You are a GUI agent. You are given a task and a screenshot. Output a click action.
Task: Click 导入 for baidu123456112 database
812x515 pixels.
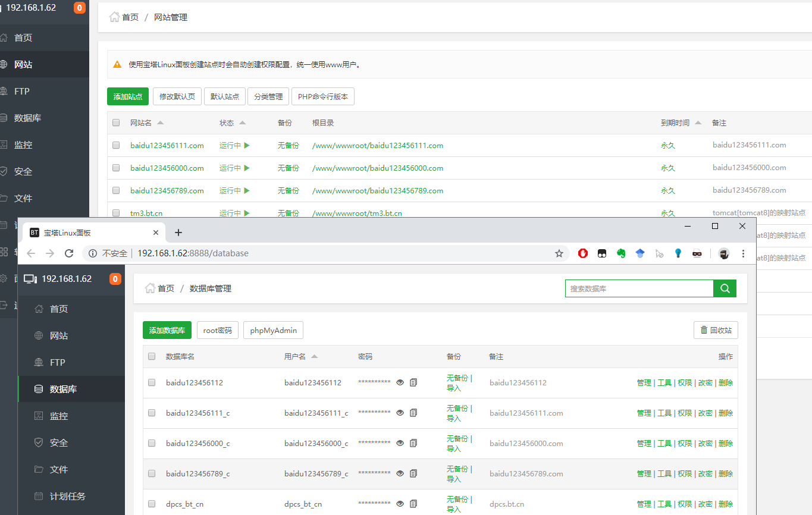tap(454, 388)
